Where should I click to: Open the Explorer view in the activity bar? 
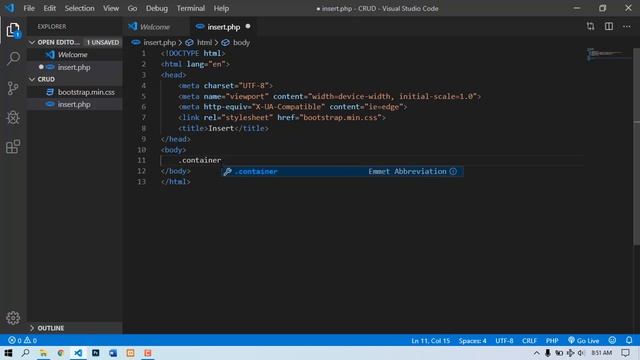tap(13, 30)
